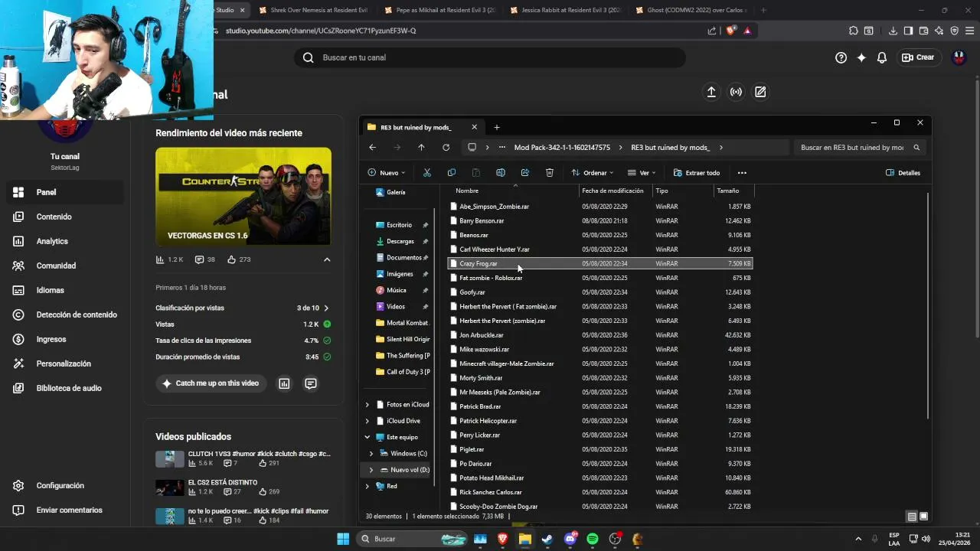Expand Fotos en iCloud tree node

click(367, 405)
